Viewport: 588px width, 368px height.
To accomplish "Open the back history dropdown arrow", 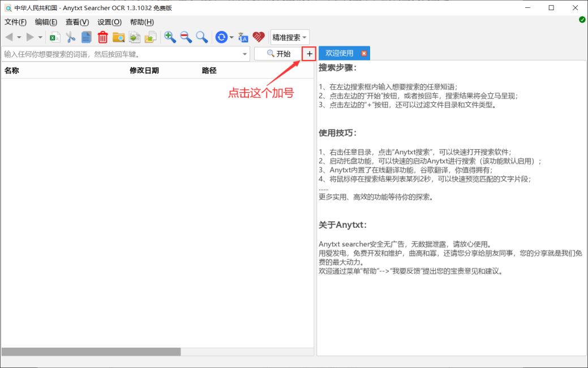I will 19,37.
